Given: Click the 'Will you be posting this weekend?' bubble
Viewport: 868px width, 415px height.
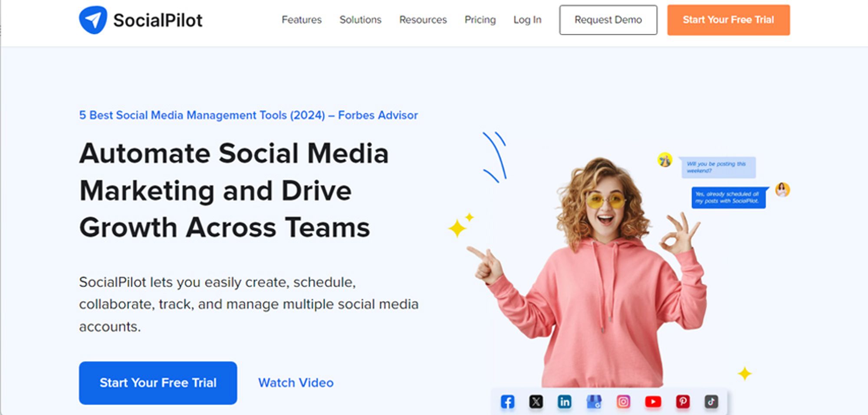Looking at the screenshot, I should (x=717, y=167).
